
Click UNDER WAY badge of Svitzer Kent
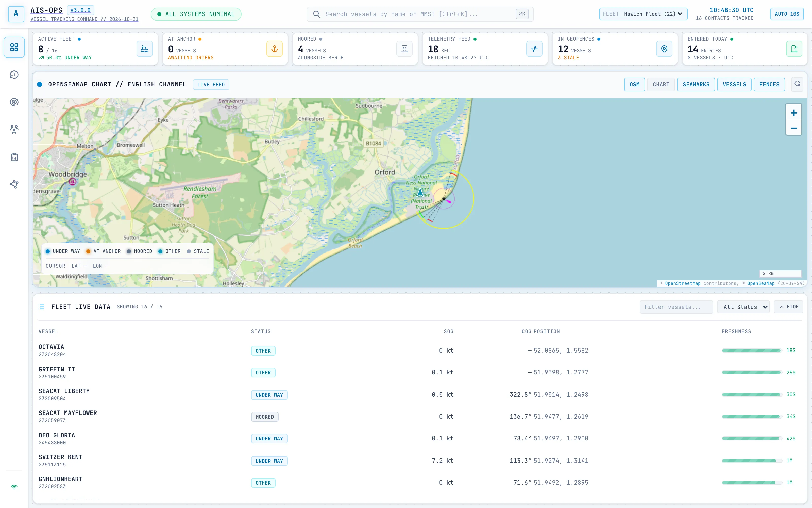269,461
